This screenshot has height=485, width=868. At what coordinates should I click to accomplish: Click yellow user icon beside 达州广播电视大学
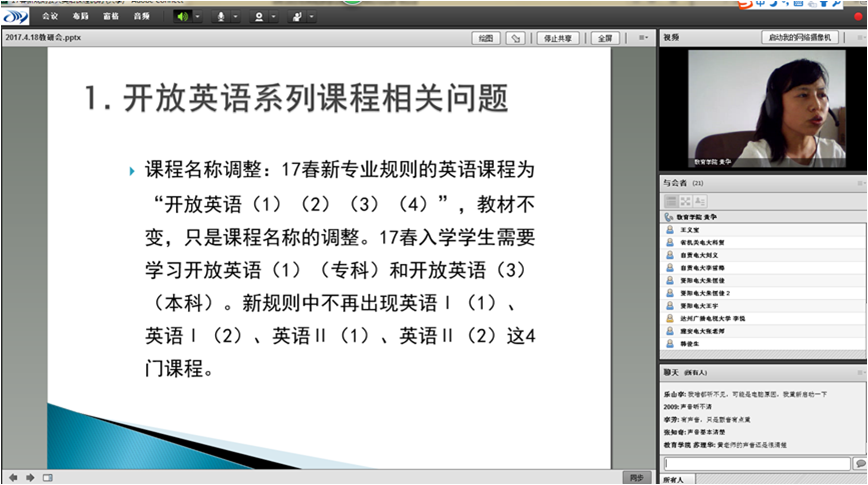point(670,318)
